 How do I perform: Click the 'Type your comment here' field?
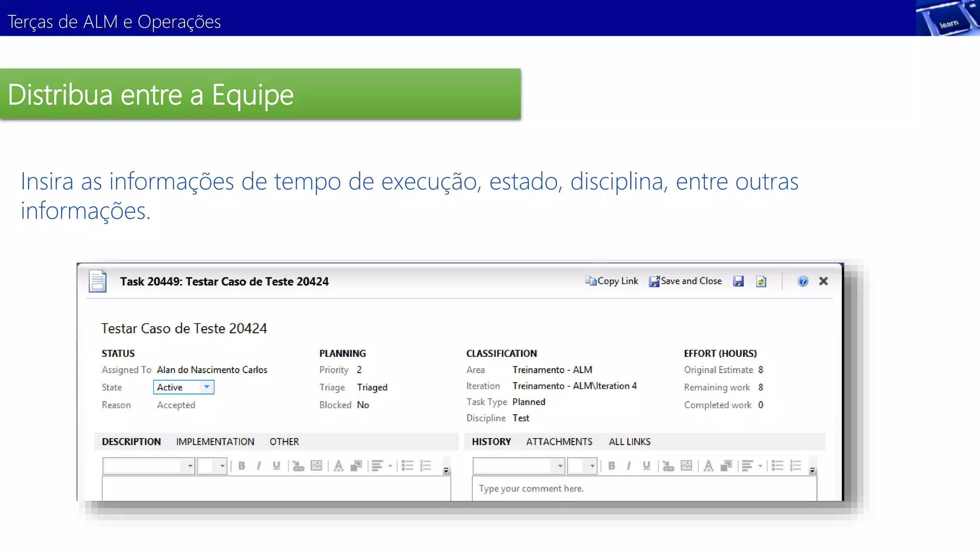[x=645, y=489]
